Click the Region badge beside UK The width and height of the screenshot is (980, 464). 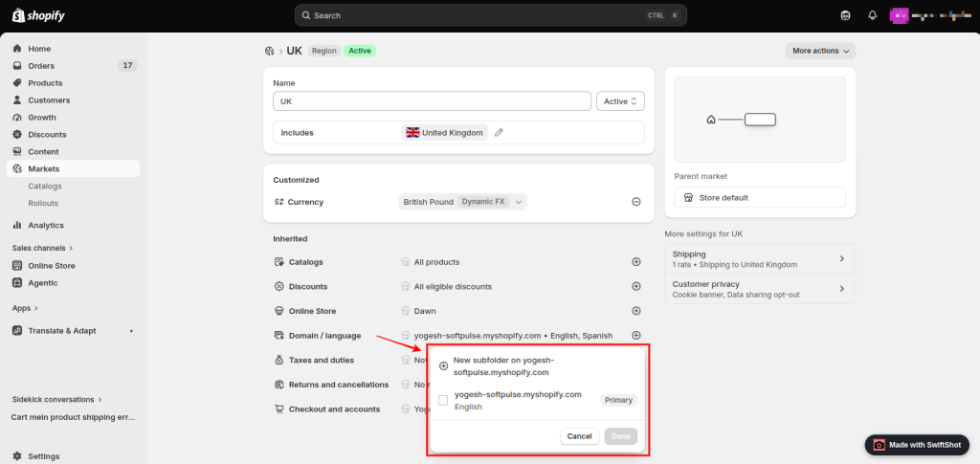(x=323, y=51)
